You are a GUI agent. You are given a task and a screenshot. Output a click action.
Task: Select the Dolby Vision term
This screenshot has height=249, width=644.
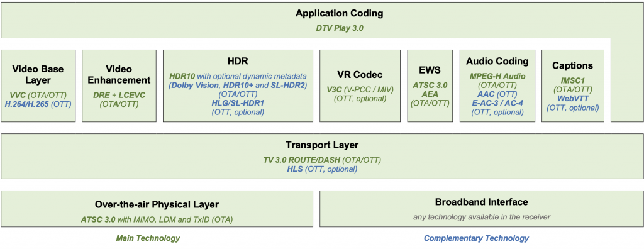(194, 86)
